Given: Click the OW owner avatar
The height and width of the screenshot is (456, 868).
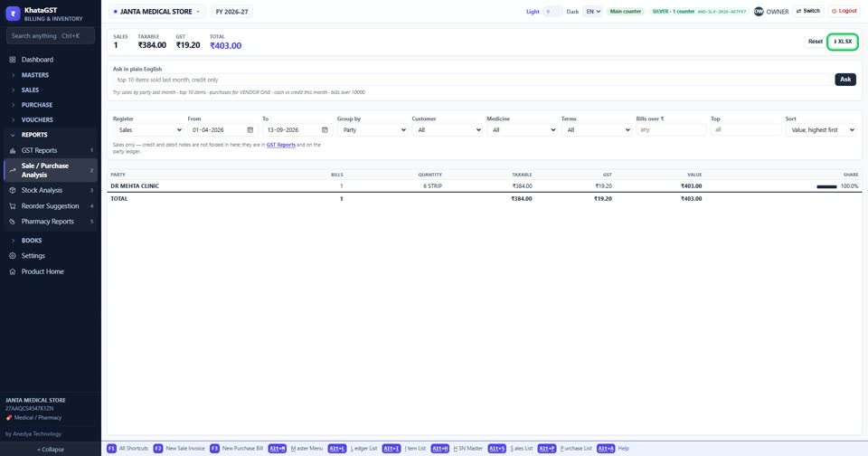Looking at the screenshot, I should (x=759, y=11).
